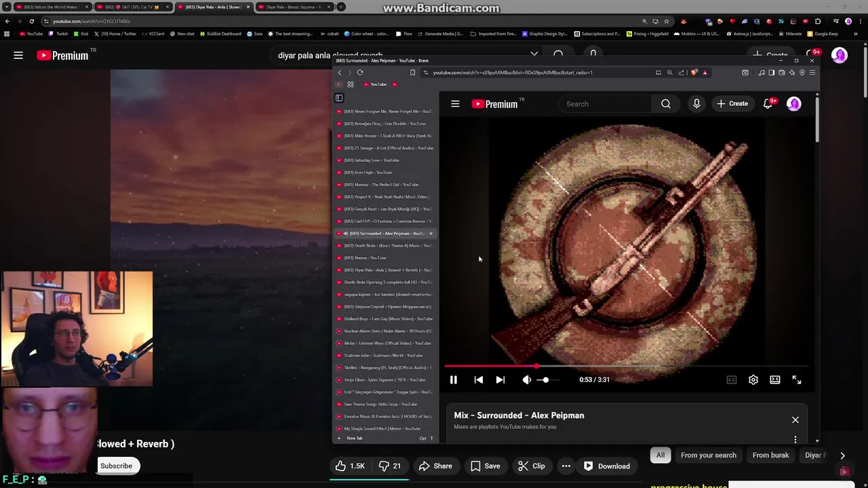
Task: Adjust the player volume slider
Action: (x=549, y=380)
